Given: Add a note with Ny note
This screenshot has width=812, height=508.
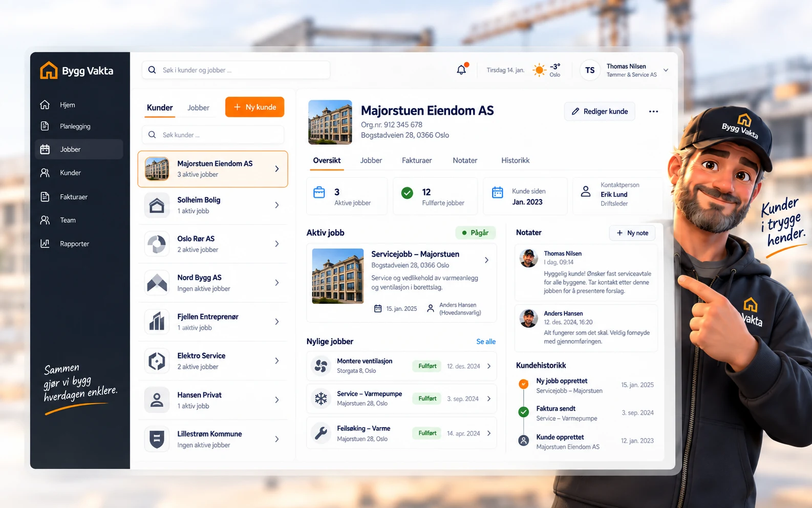Looking at the screenshot, I should tap(632, 233).
